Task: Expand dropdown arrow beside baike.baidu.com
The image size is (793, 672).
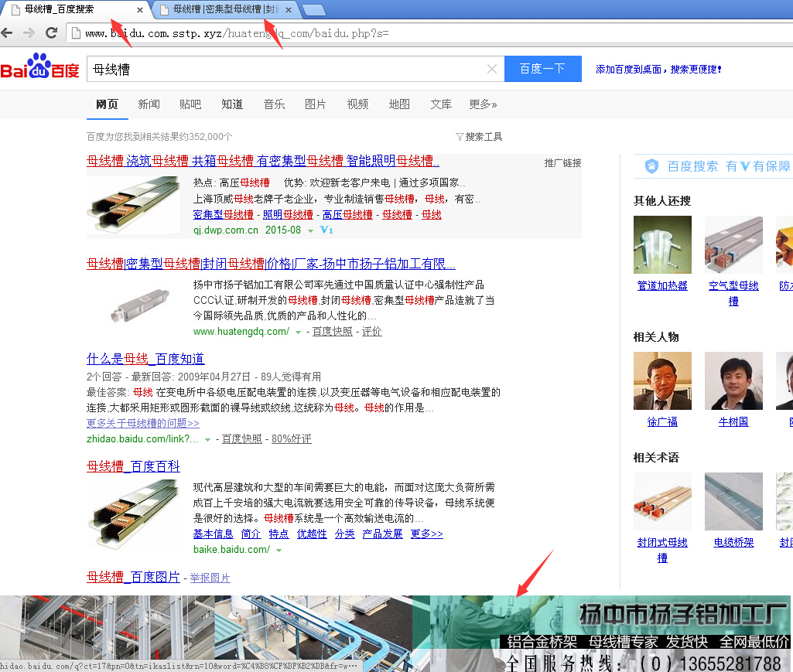Action: click(x=279, y=550)
